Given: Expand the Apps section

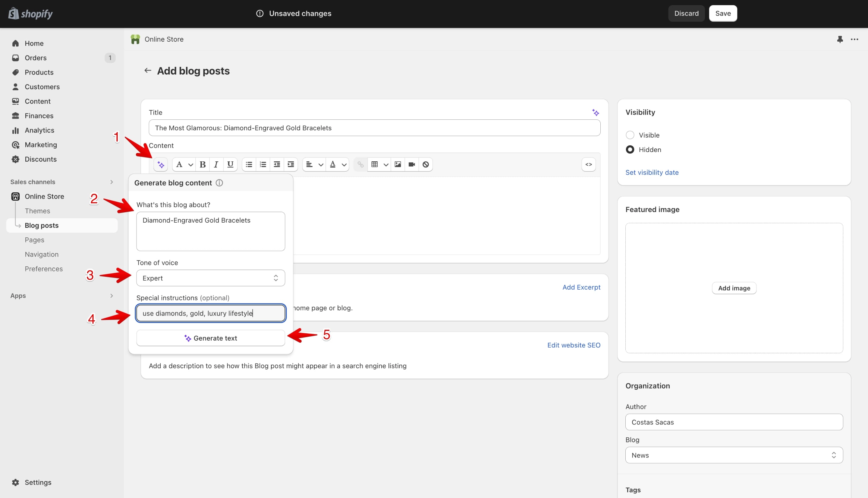Looking at the screenshot, I should (x=112, y=296).
